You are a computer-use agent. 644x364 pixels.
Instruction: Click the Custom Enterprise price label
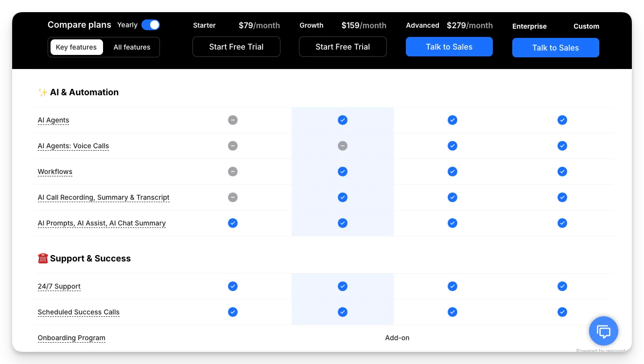pyautogui.click(x=586, y=26)
